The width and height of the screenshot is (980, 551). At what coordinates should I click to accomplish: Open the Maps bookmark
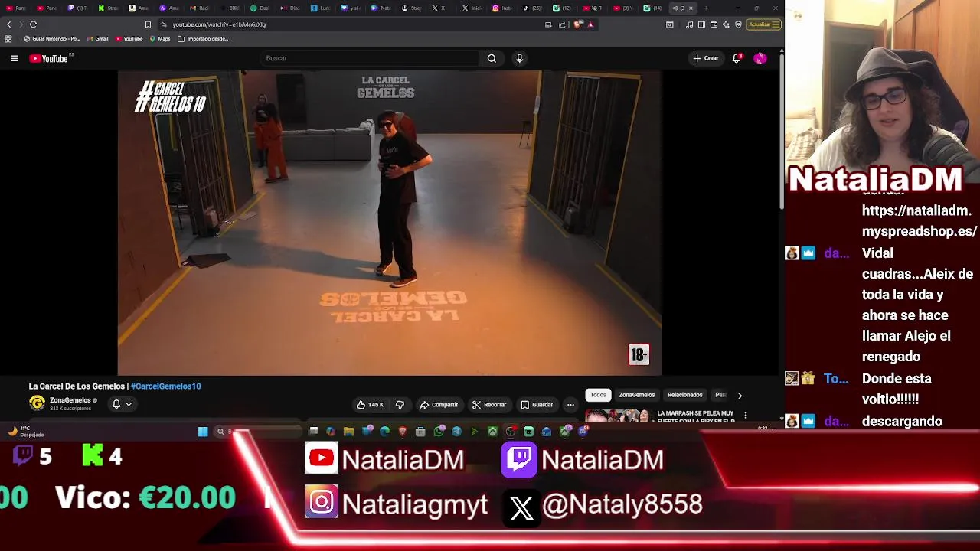pos(160,39)
